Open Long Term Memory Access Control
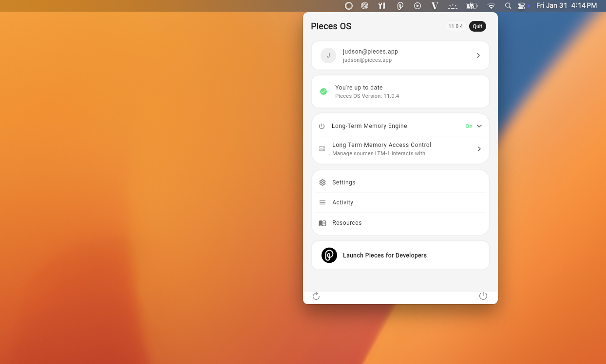 (400, 149)
